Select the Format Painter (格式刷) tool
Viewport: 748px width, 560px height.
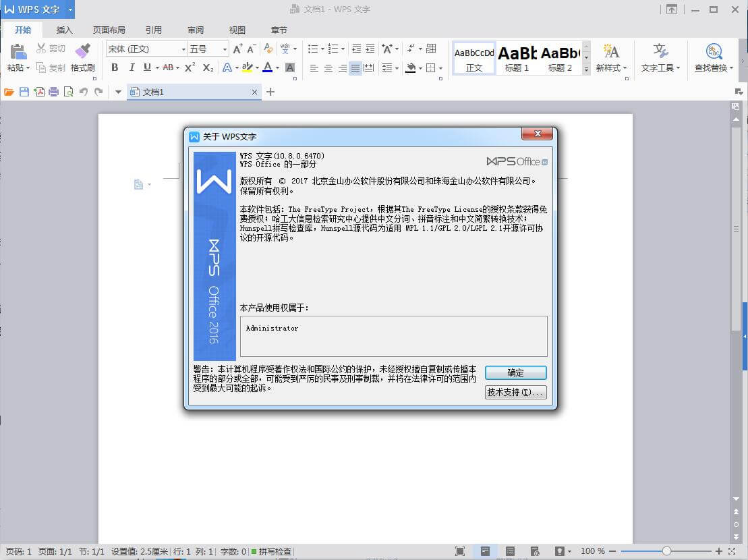[x=82, y=57]
